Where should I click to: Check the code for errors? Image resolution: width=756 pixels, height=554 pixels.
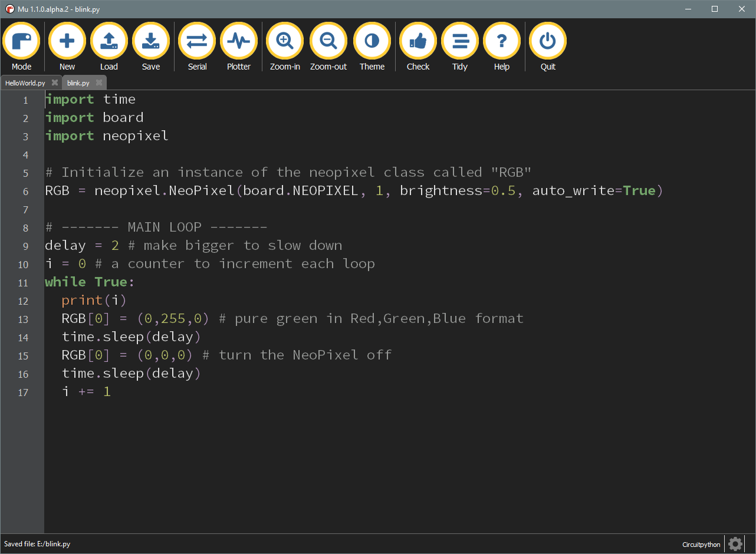click(x=418, y=47)
